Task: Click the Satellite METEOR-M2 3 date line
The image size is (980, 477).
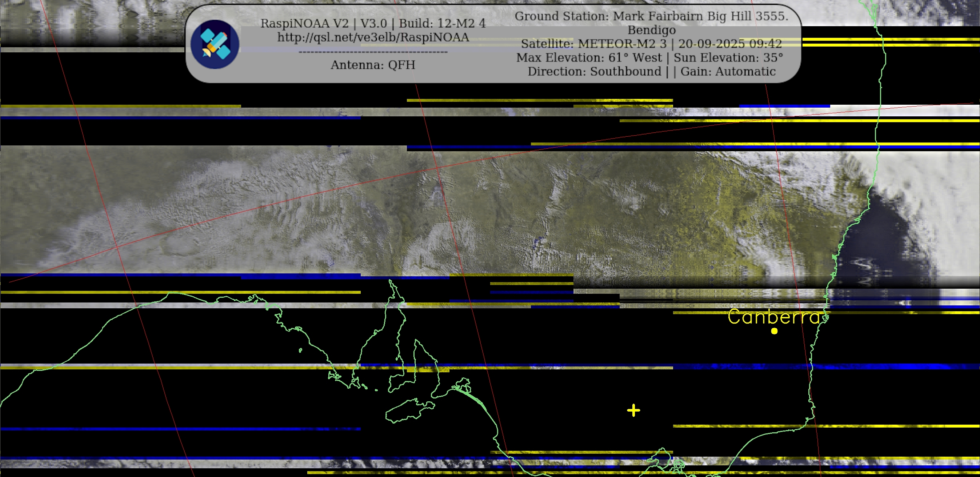Action: coord(651,44)
